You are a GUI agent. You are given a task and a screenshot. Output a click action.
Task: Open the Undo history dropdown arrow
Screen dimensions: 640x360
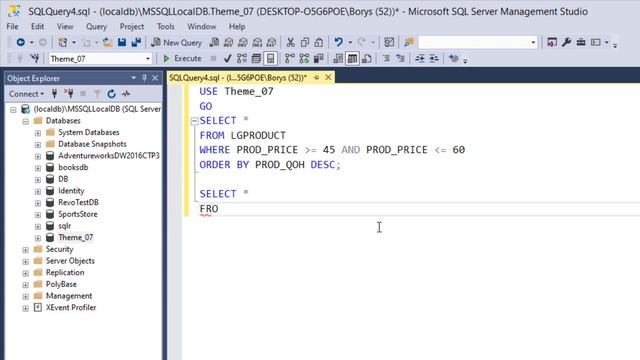point(350,42)
